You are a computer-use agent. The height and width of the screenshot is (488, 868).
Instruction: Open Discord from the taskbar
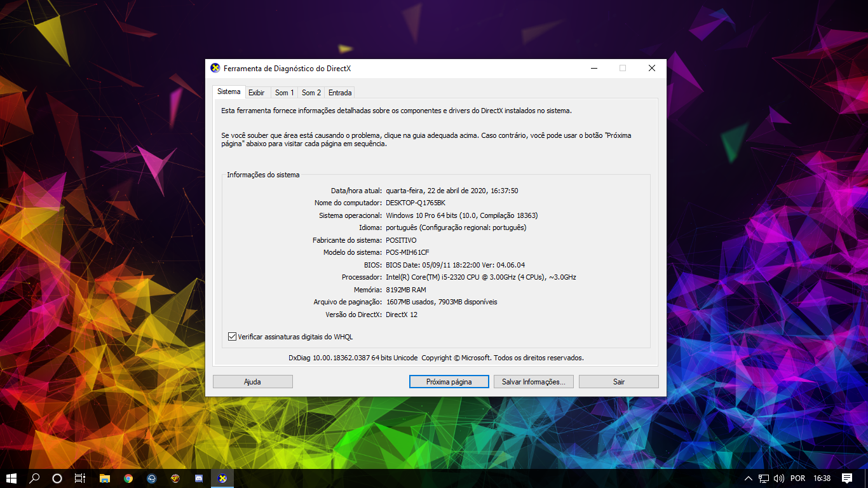[x=199, y=478]
